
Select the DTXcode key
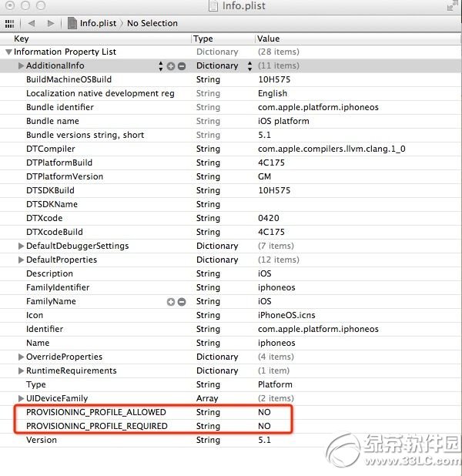45,218
